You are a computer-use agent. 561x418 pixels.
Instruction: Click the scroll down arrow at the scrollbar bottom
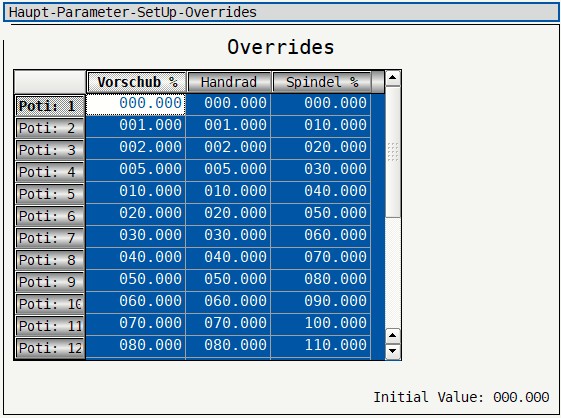pyautogui.click(x=392, y=351)
